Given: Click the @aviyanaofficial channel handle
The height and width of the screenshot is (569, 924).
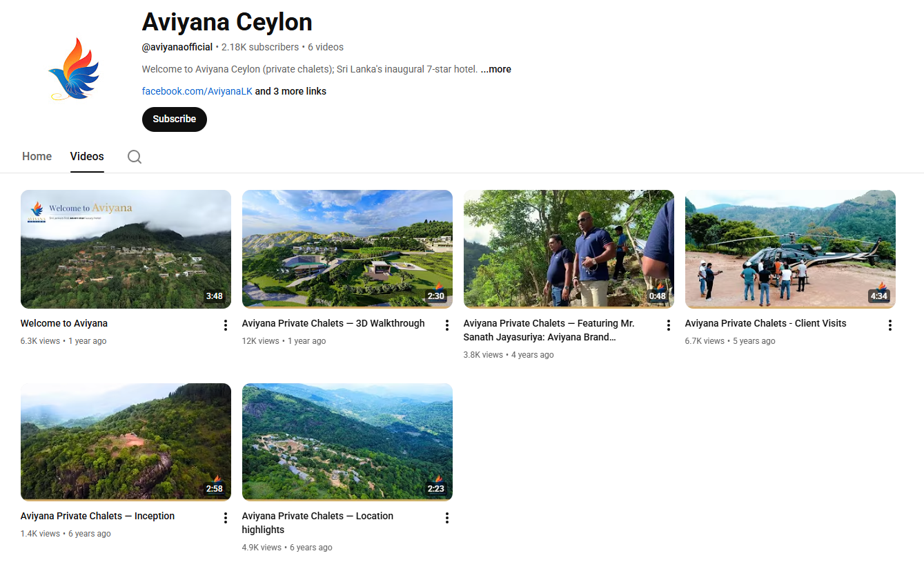Looking at the screenshot, I should click(177, 47).
